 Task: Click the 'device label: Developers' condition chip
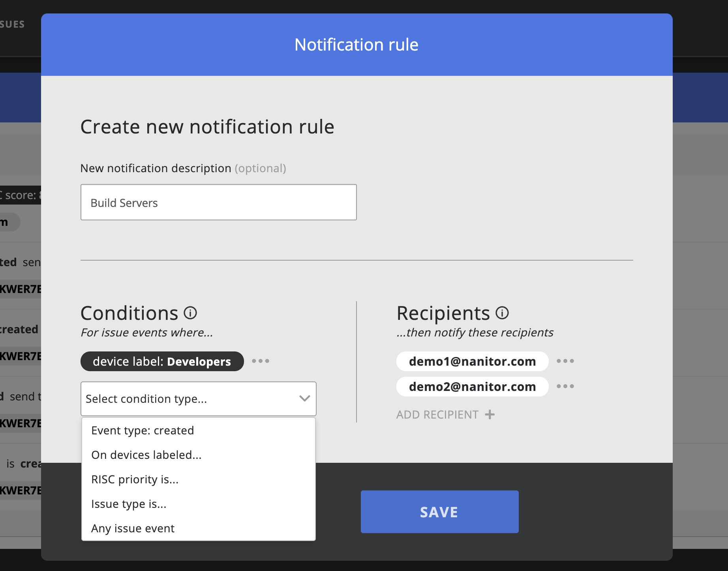click(x=162, y=361)
